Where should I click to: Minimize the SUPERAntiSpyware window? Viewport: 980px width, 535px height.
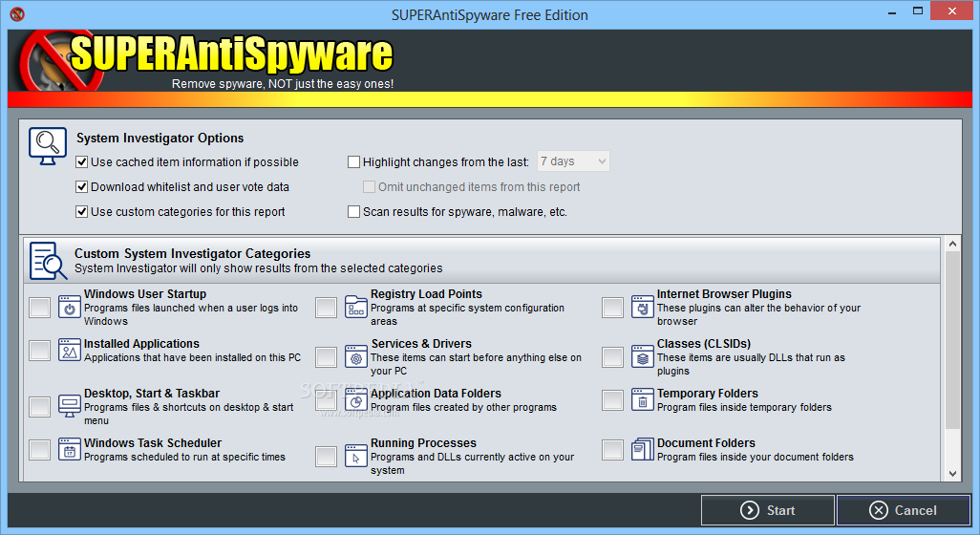point(892,11)
